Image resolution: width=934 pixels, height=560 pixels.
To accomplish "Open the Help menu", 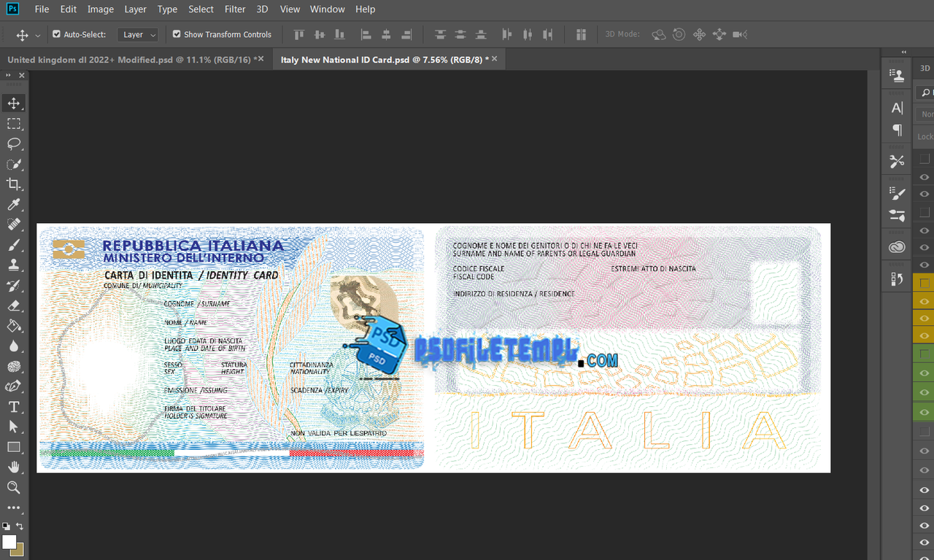I will coord(365,9).
